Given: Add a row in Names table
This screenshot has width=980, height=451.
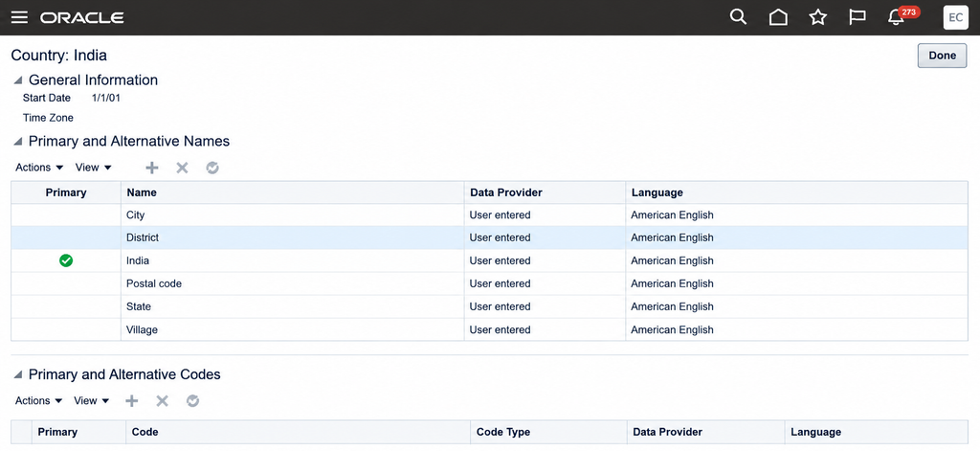Looking at the screenshot, I should (152, 168).
